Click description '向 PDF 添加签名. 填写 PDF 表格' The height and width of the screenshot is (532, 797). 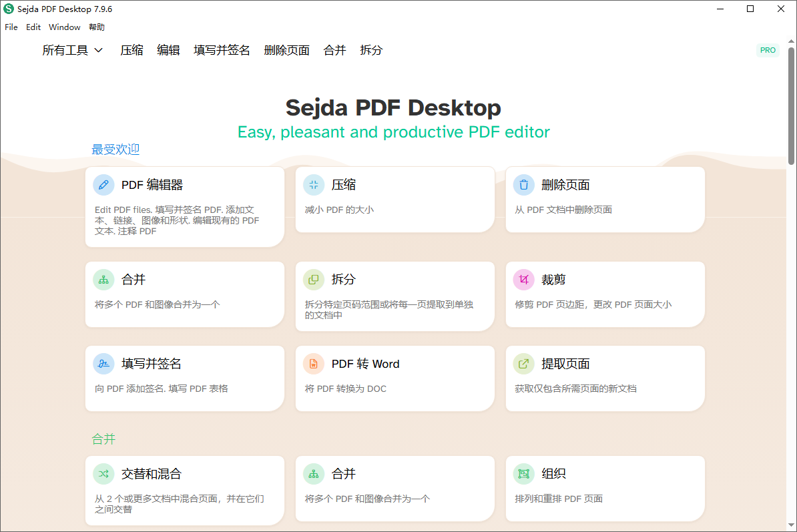pyautogui.click(x=161, y=388)
